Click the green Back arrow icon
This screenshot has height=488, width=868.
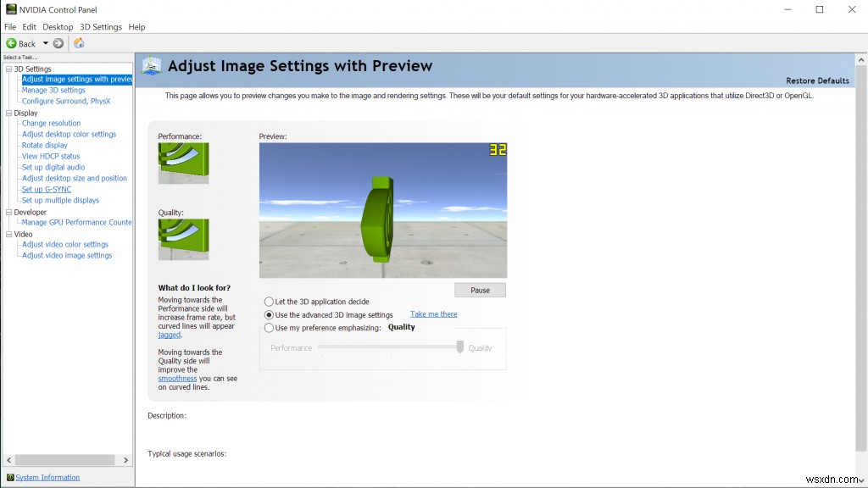coord(11,43)
